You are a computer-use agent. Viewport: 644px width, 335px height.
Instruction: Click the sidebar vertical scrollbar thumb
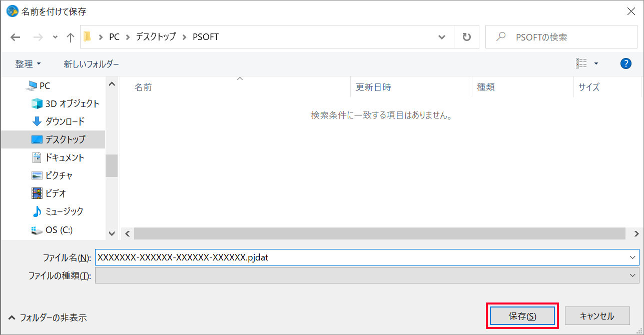coord(112,165)
